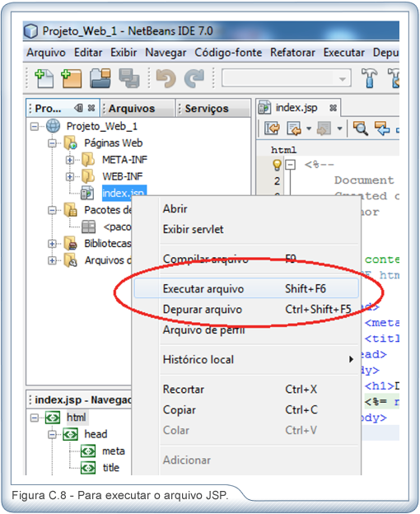Select the META-INF tree item
Screen dimensions: 420x514
125,160
